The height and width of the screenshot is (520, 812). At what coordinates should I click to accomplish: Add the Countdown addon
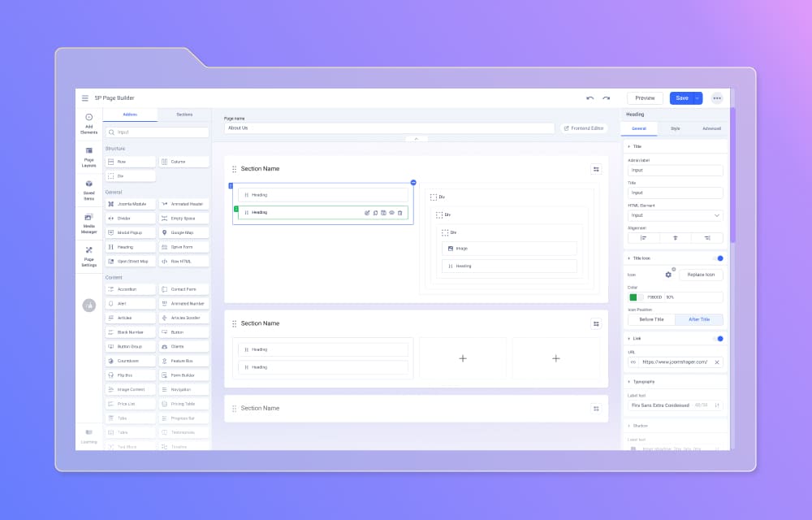[130, 361]
